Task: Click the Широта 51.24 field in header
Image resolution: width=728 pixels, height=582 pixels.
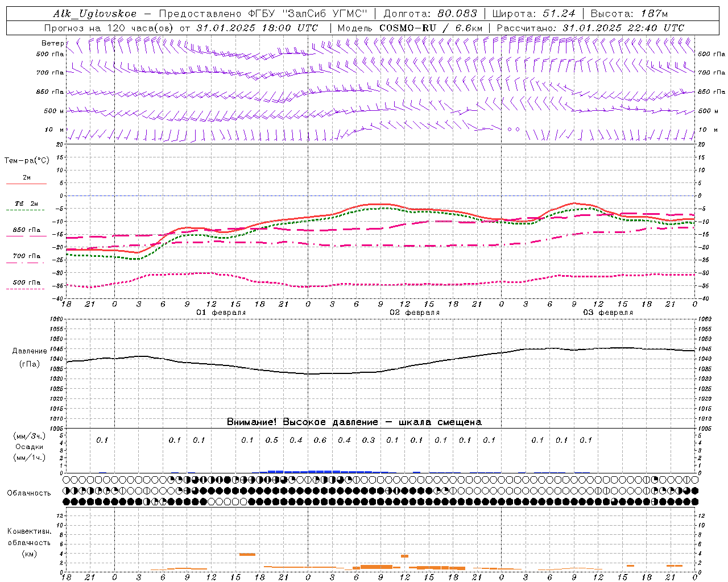Action: (533, 14)
